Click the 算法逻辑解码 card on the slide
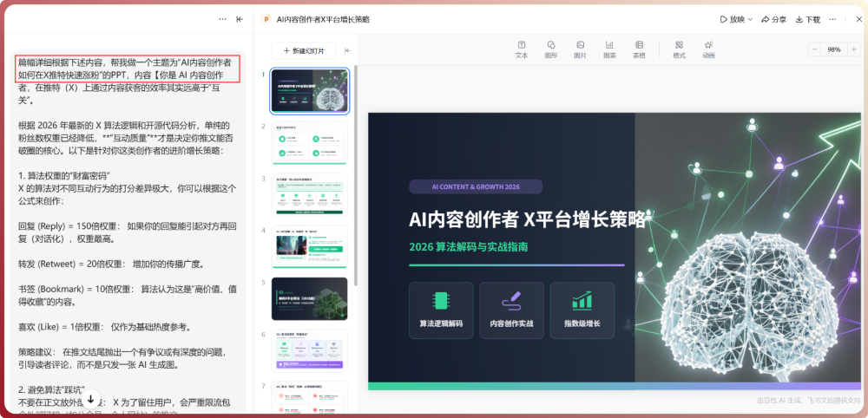868x418 pixels. (441, 310)
